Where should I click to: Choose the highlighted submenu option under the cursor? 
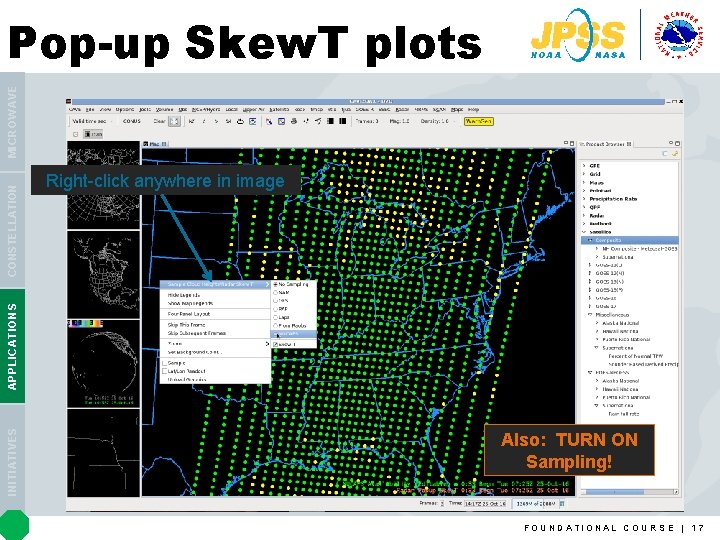tap(294, 334)
